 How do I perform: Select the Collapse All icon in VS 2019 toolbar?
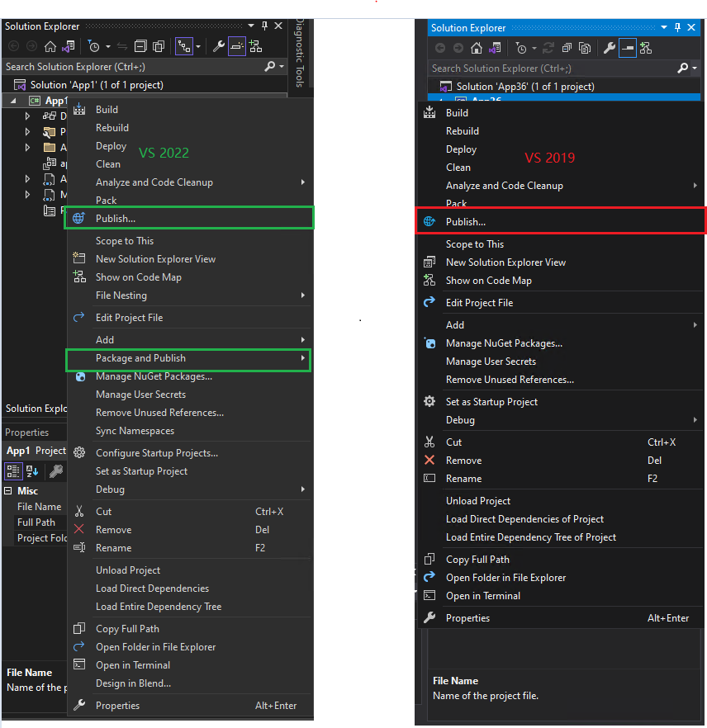[x=566, y=49]
